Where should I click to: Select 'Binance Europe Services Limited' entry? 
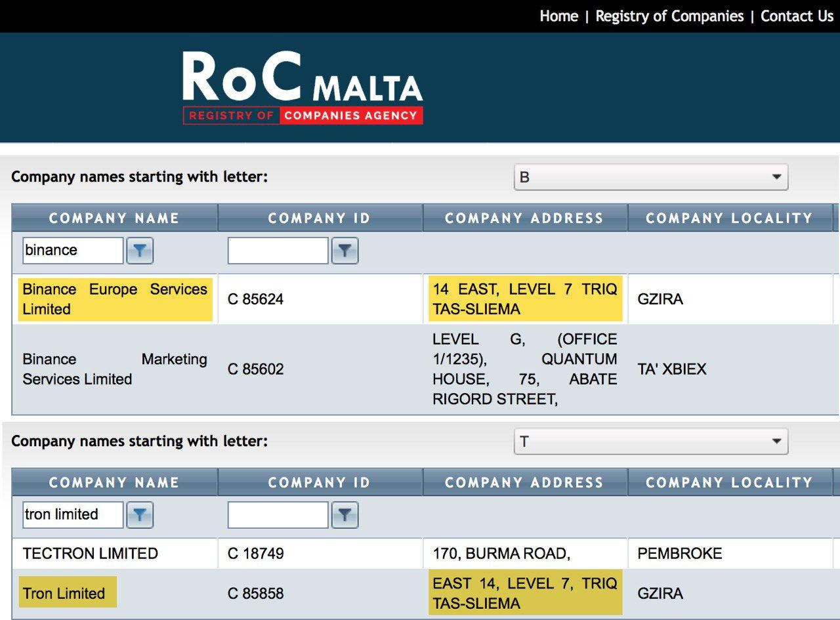tap(115, 299)
